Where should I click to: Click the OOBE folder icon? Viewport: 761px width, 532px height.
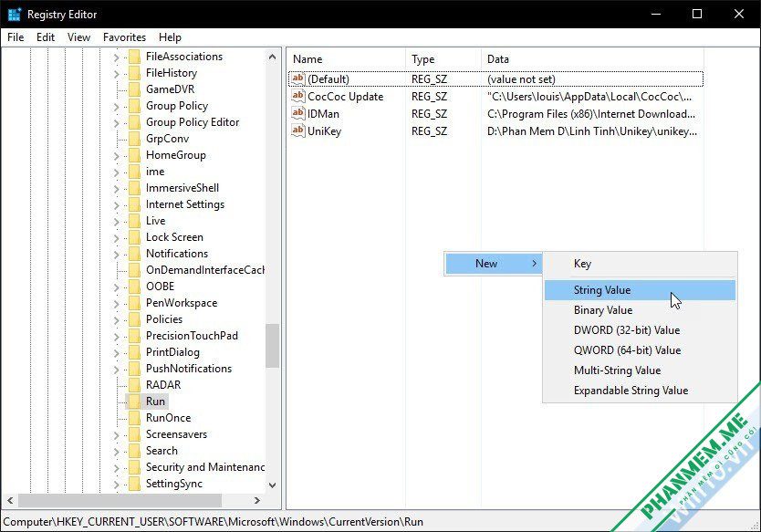pos(134,287)
